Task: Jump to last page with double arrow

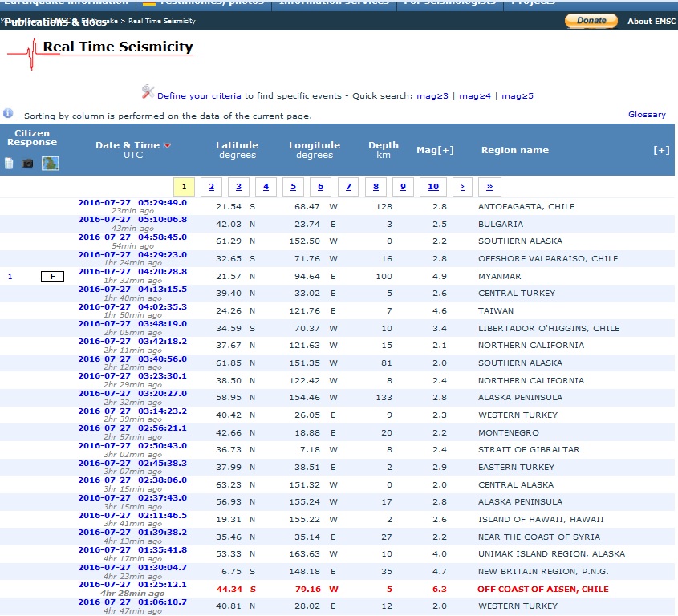Action: pyautogui.click(x=489, y=187)
